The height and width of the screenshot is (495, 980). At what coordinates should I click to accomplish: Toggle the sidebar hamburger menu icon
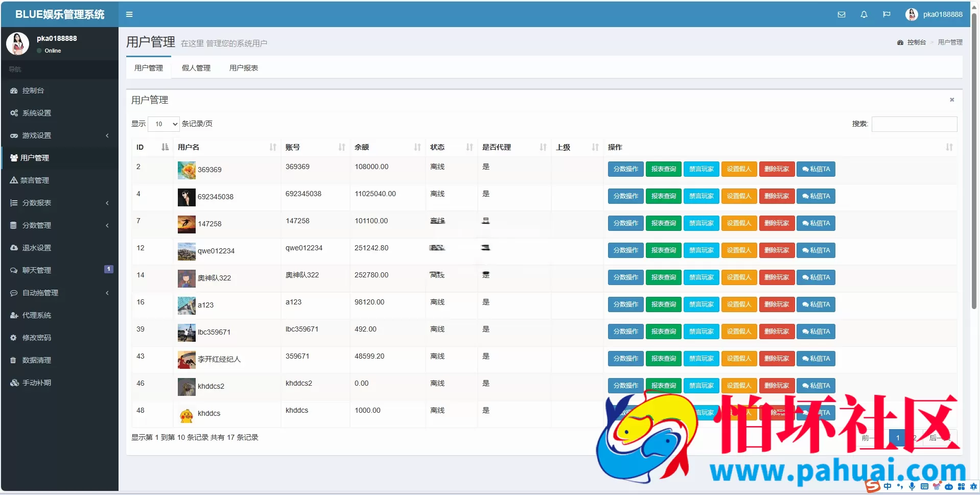tap(129, 14)
